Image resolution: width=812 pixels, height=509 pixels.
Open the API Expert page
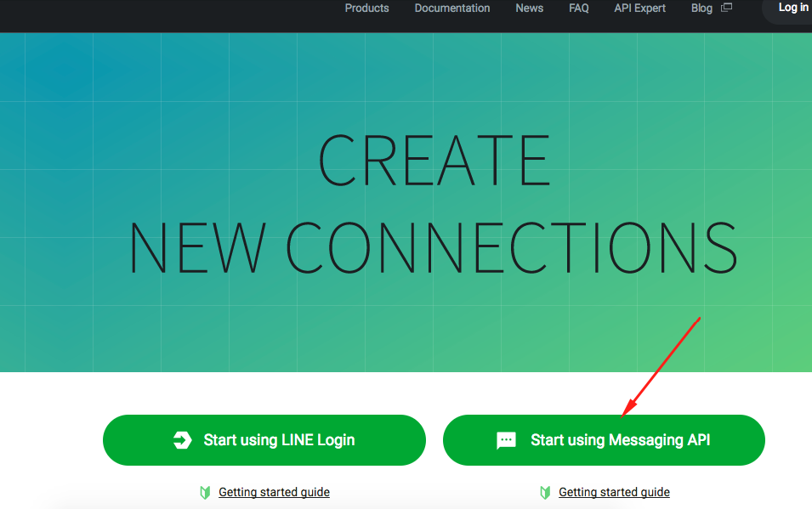(639, 8)
